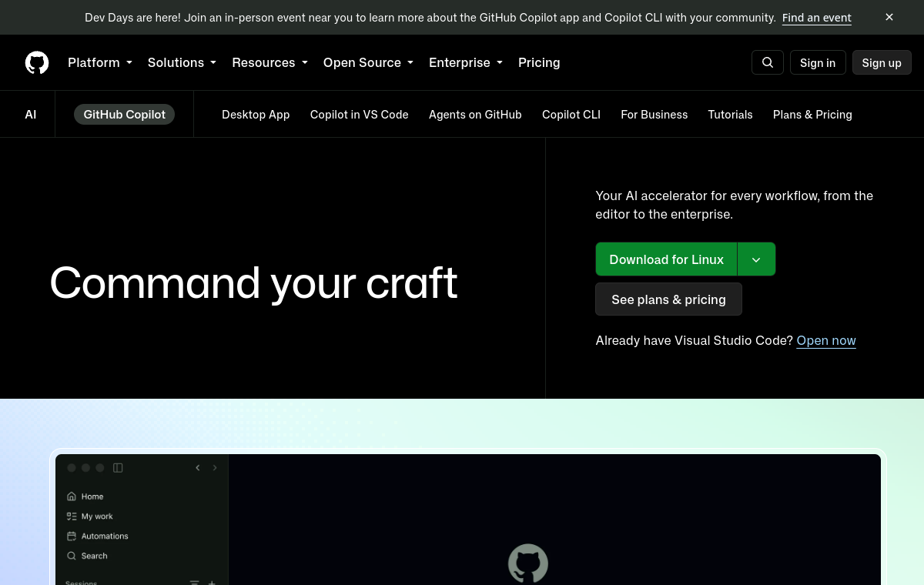Viewport: 924px width, 585px height.
Task: Open Plans & Pricing in subnav
Action: [x=812, y=114]
